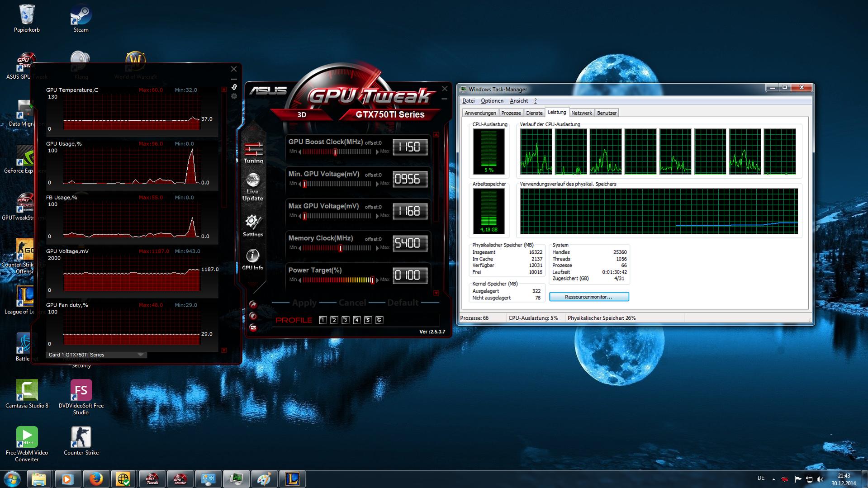
Task: Open network status in system tray
Action: [x=809, y=479]
